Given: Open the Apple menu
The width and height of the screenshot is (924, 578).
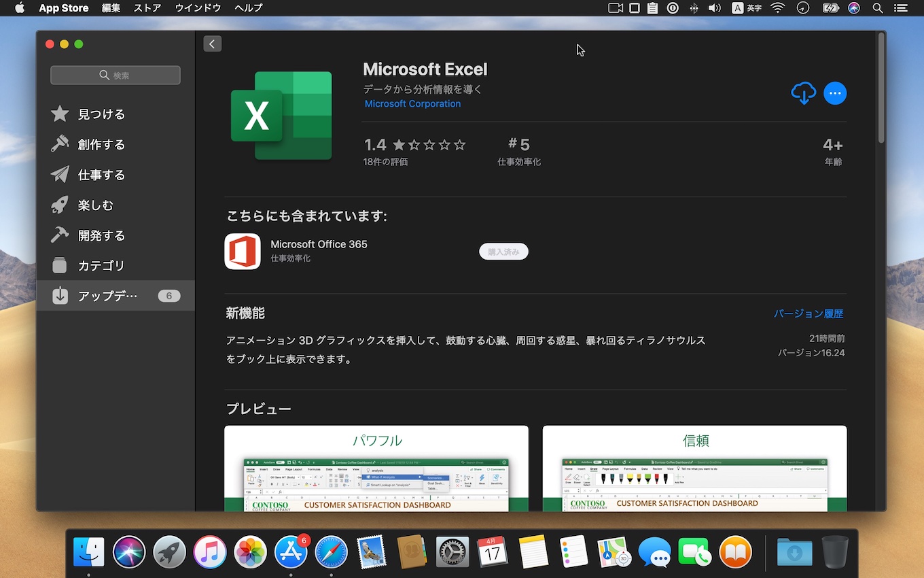Looking at the screenshot, I should click(x=20, y=8).
